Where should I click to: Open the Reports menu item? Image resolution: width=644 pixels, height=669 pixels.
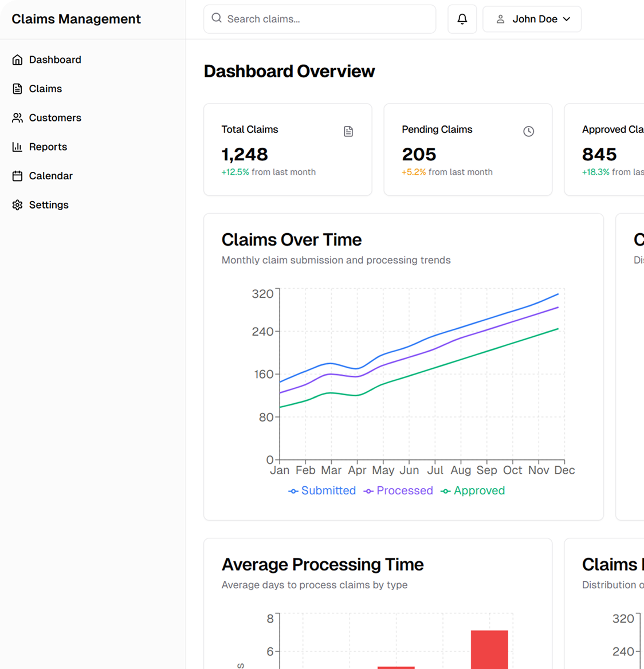[x=48, y=147]
